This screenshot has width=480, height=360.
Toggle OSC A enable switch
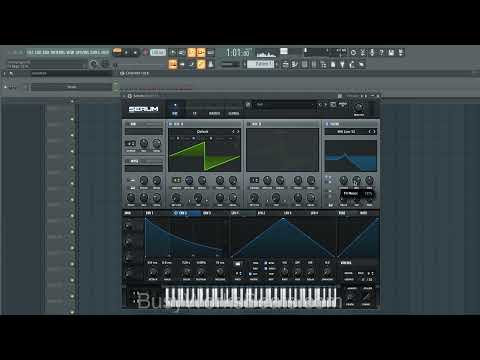point(171,124)
